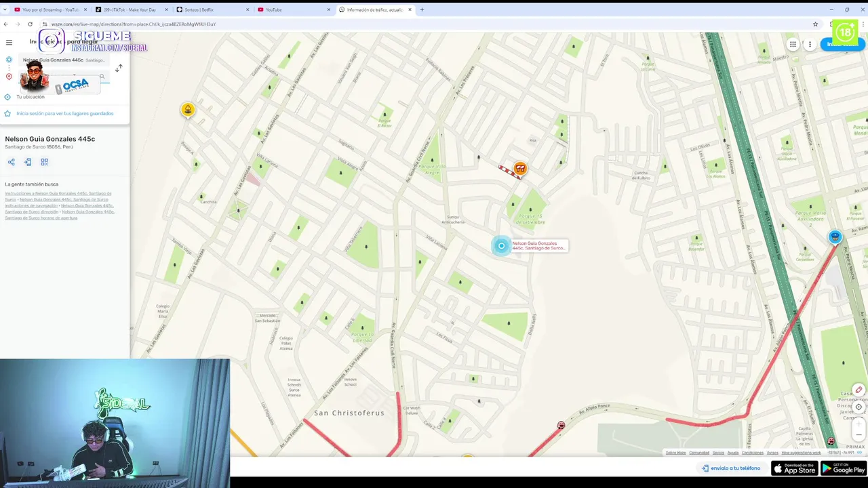Image resolution: width=868 pixels, height=488 pixels.
Task: Click the yellow hazard marker on map
Action: pos(188,109)
